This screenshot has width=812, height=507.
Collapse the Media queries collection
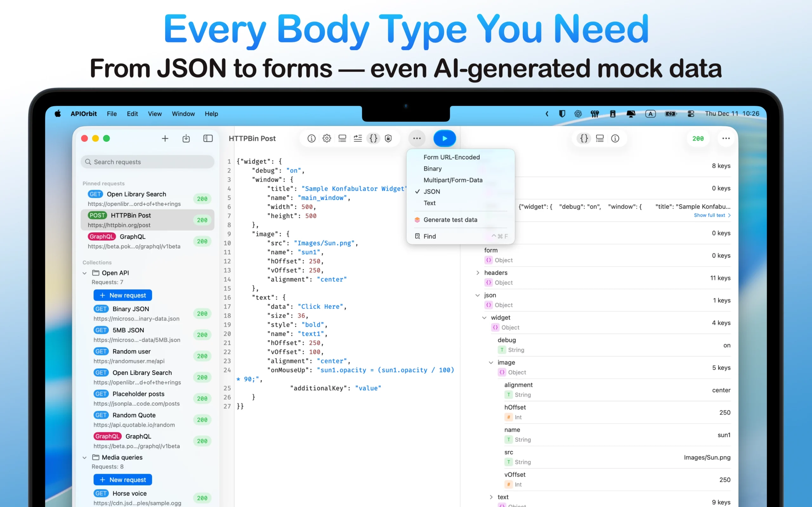pos(84,457)
